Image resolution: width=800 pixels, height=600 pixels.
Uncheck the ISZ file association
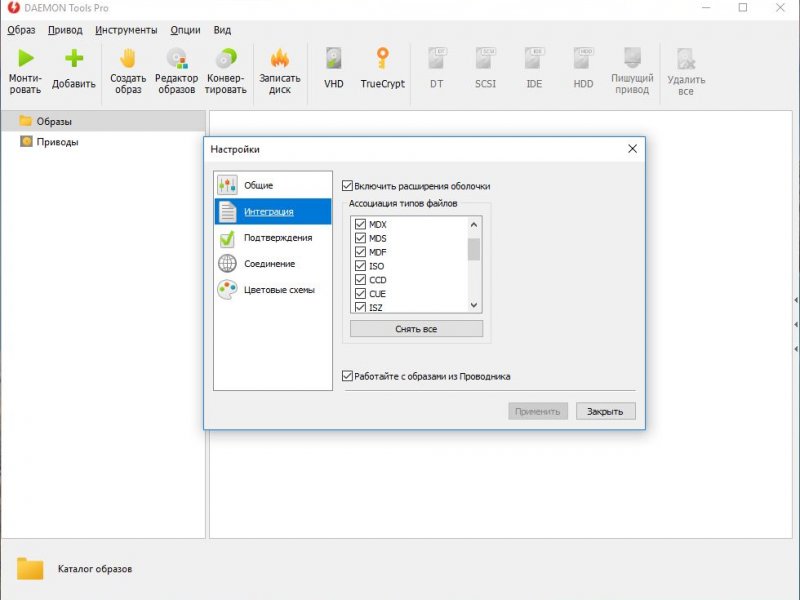360,307
